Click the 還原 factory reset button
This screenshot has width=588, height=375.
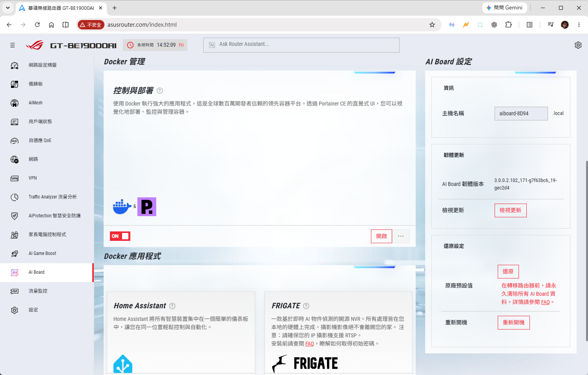click(508, 271)
